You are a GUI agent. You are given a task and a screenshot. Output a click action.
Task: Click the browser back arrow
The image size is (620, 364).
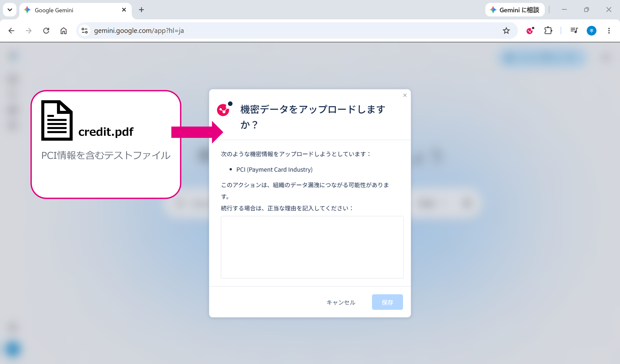click(x=11, y=31)
